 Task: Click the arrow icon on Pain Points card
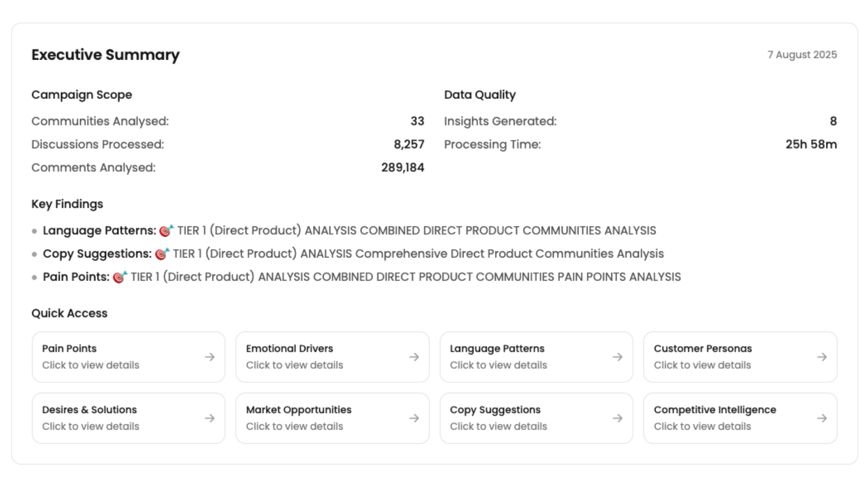[x=209, y=357]
